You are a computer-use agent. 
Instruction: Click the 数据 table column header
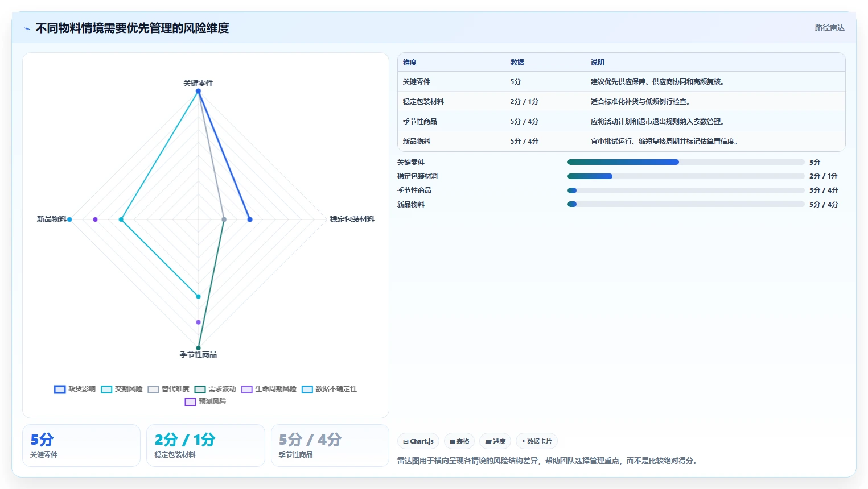coord(517,63)
